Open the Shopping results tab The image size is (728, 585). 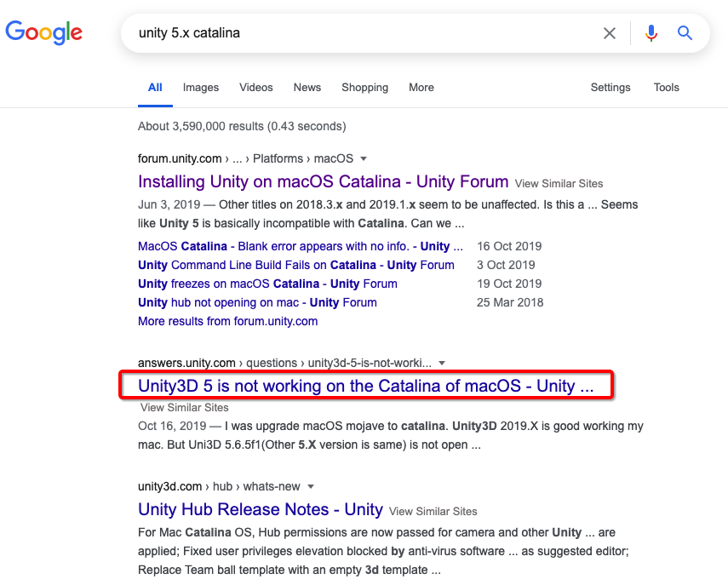pyautogui.click(x=364, y=88)
